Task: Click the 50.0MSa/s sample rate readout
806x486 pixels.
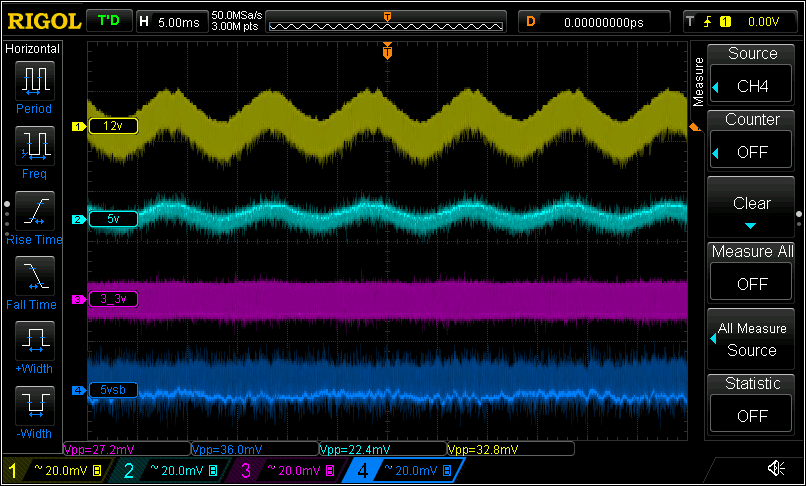Action: 236,15
